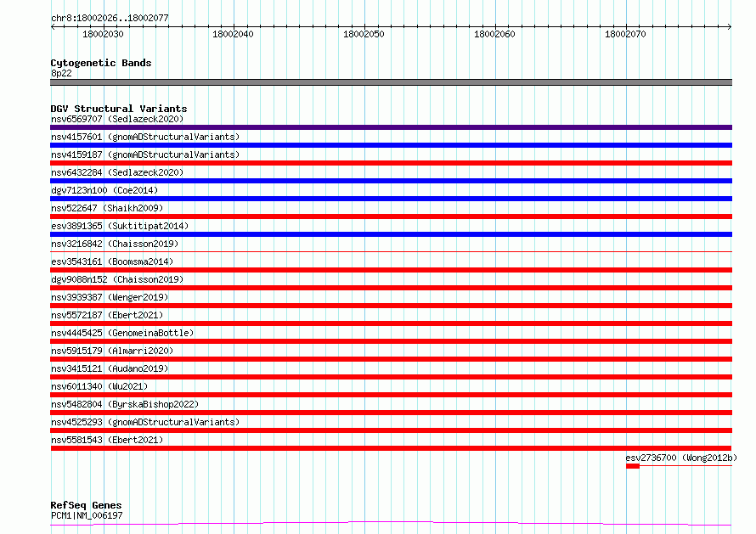
Task: Click the red nsv4159187 variant bar
Action: pyautogui.click(x=391, y=163)
